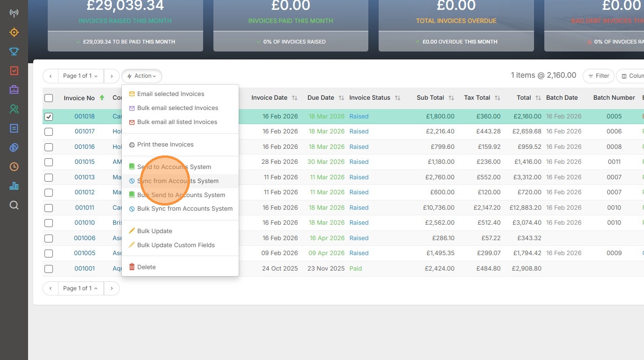Tick the checkbox for invoice 001011

[x=49, y=208]
